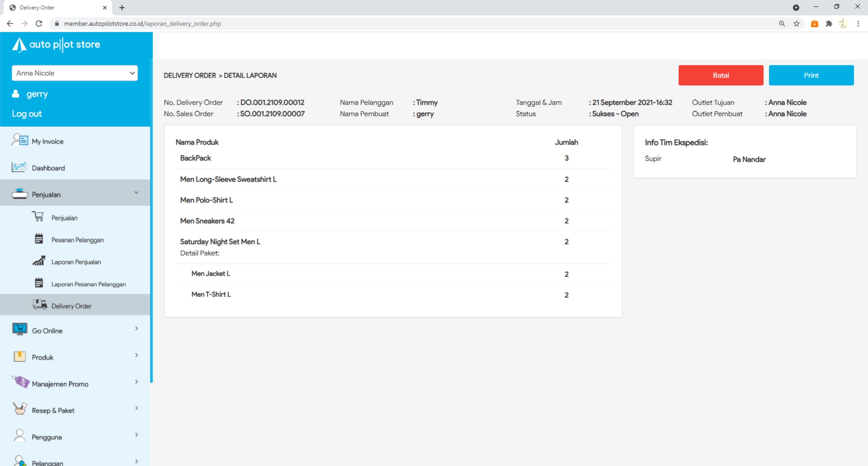Bookmark page with the star icon
The height and width of the screenshot is (466, 868).
796,24
